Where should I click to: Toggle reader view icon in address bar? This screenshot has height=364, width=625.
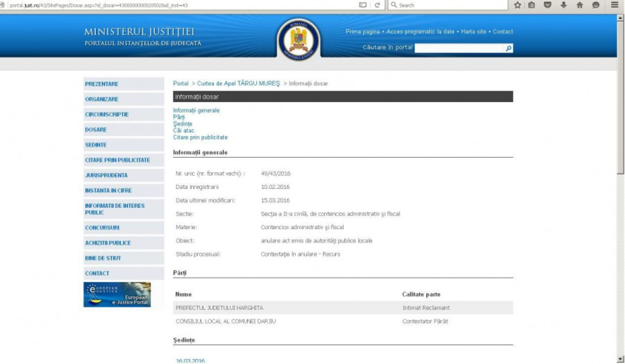(362, 5)
